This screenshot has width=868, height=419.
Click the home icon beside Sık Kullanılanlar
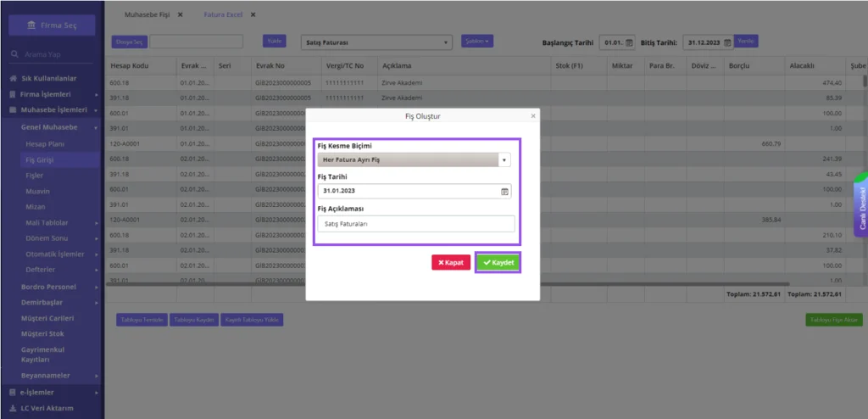[14, 79]
